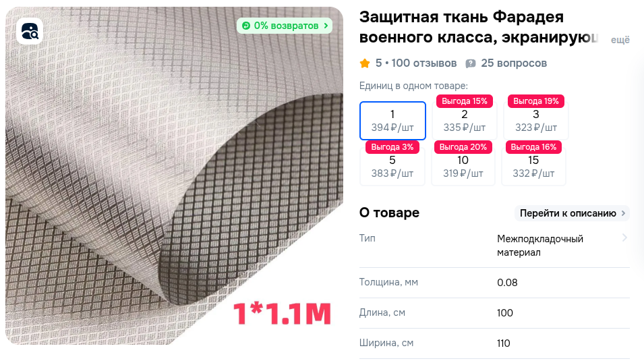644x361 pixels.
Task: Select the 2 units option at 335 ₽
Action: (464, 121)
